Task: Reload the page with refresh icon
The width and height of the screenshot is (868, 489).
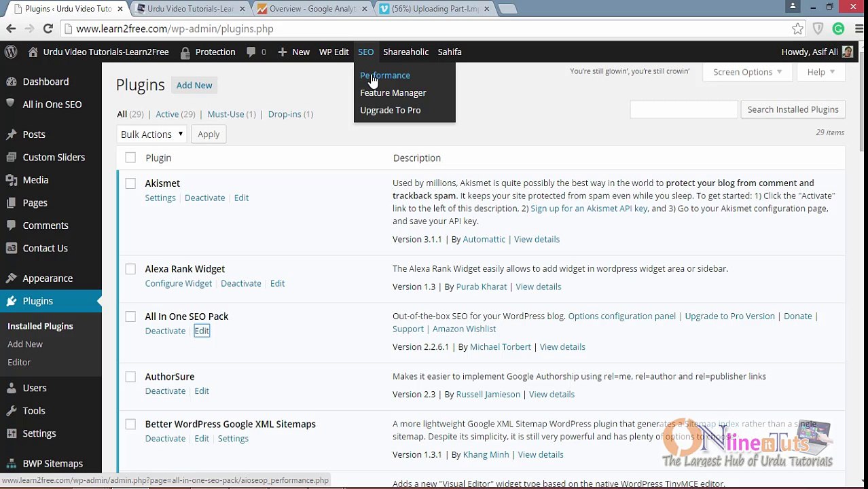Action: coord(48,29)
